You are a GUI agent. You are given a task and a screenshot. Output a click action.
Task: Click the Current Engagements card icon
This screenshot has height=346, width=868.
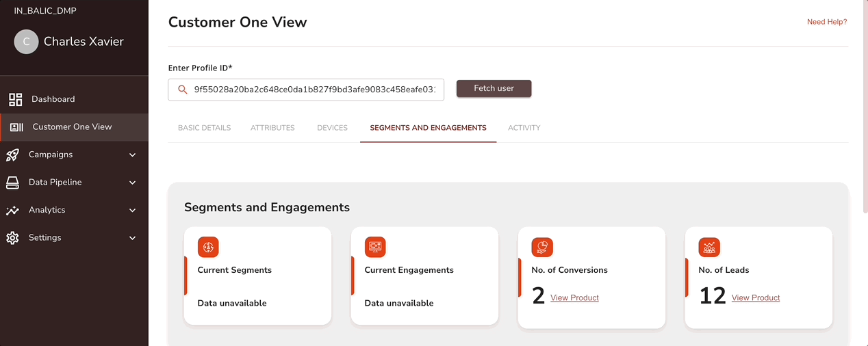[x=375, y=247]
